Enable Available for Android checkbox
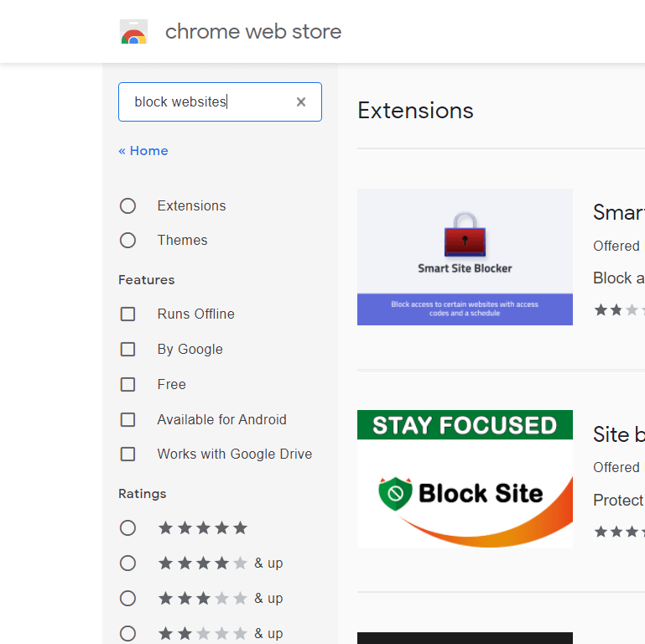The height and width of the screenshot is (644, 645). pyautogui.click(x=127, y=420)
